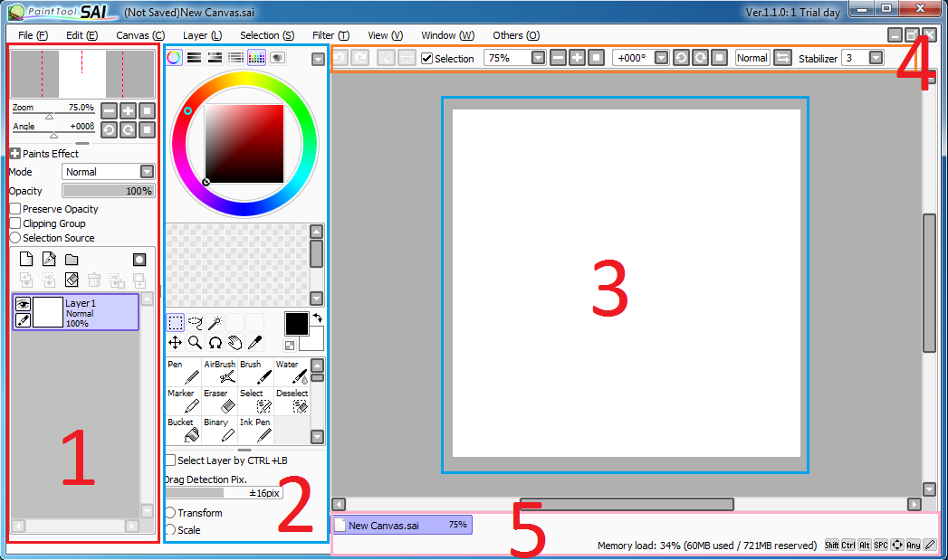
Task: Choose the Bucket fill tool
Action: (x=184, y=430)
